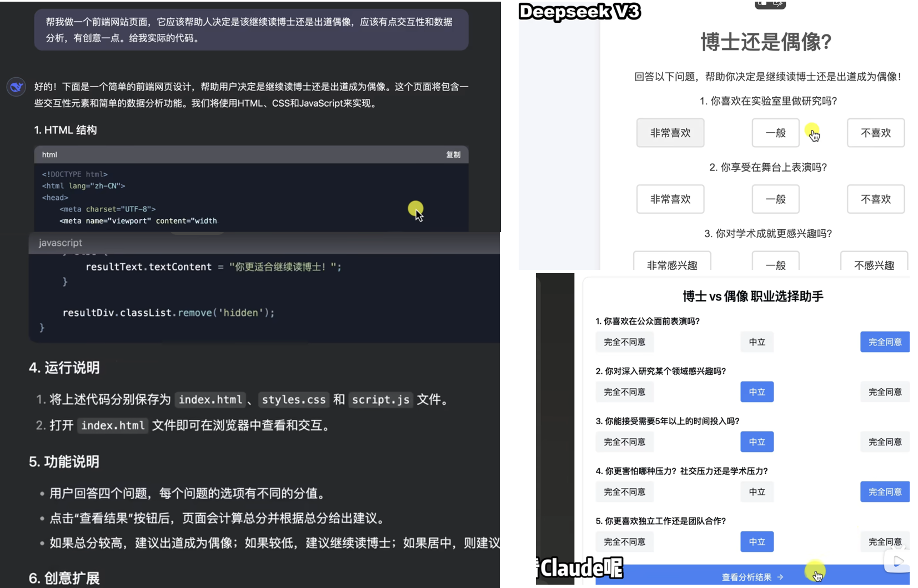Click the '1. HTML 结构' heading
The image size is (918, 588).
pyautogui.click(x=66, y=130)
